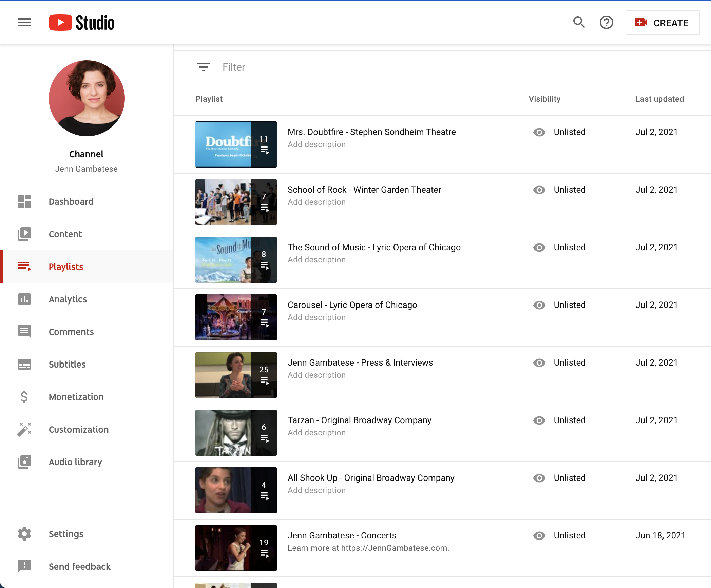
Task: Click the Visibility column header
Action: (x=544, y=99)
